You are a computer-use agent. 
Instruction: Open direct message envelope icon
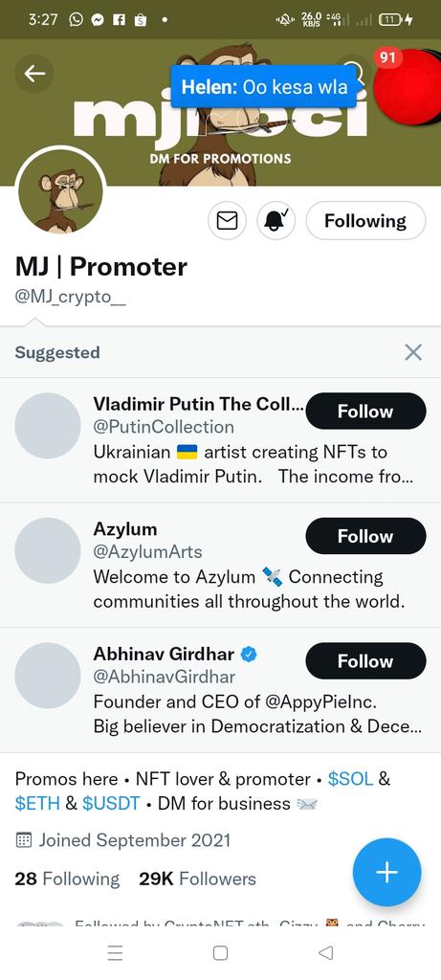(227, 221)
